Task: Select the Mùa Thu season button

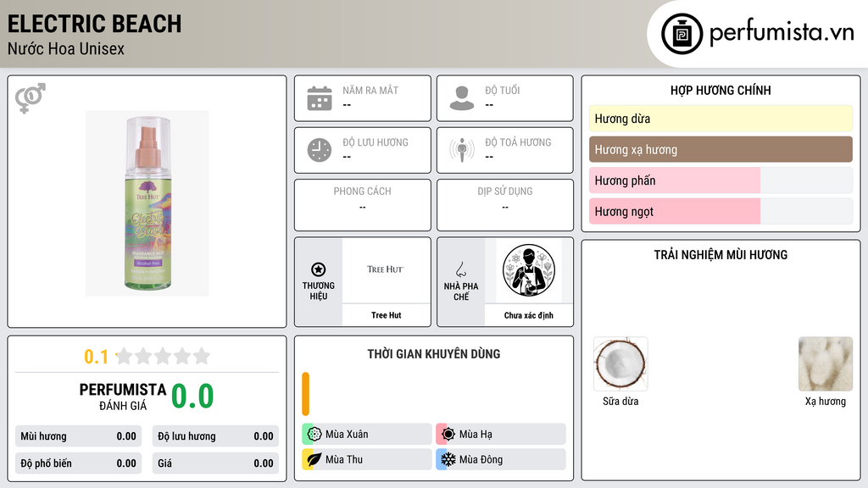Action: click(367, 459)
